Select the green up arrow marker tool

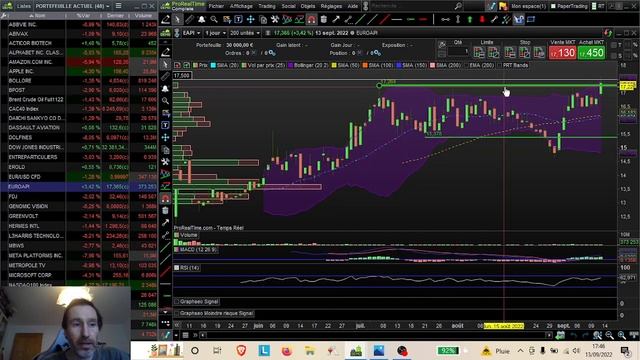click(470, 19)
